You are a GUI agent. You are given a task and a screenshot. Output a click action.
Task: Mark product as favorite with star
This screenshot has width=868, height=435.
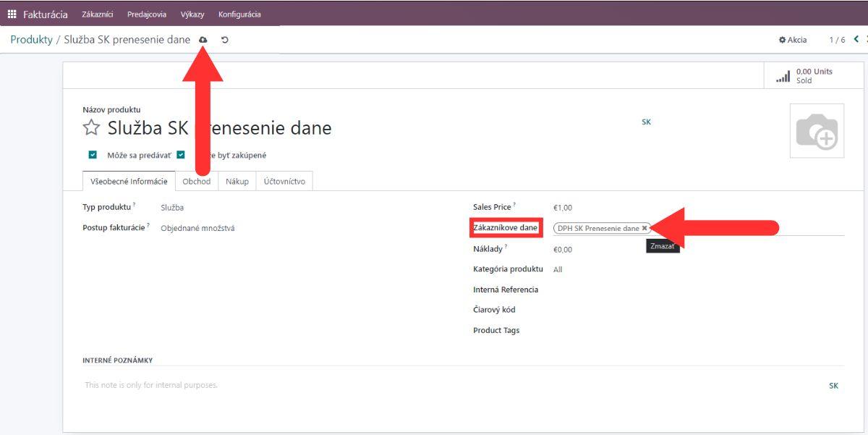pos(91,128)
